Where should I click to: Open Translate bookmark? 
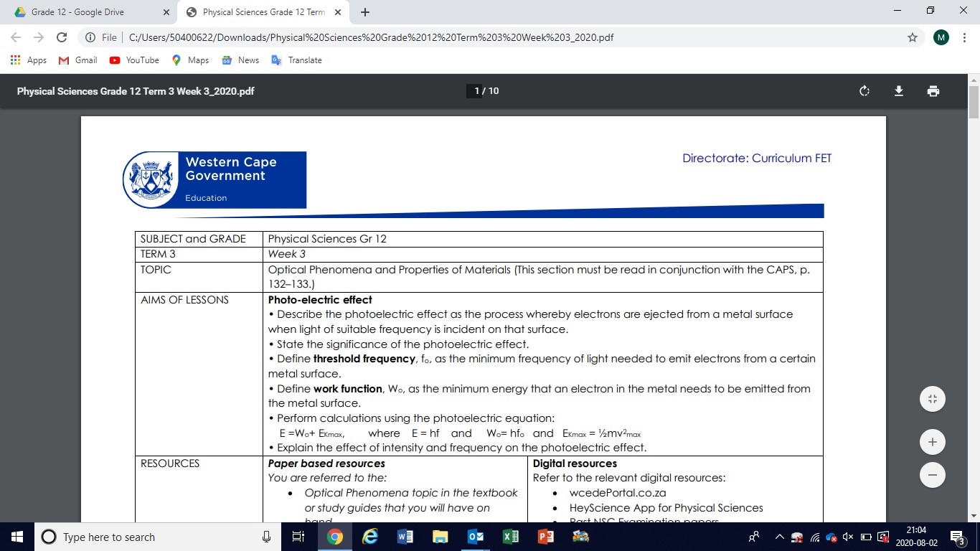pos(296,60)
